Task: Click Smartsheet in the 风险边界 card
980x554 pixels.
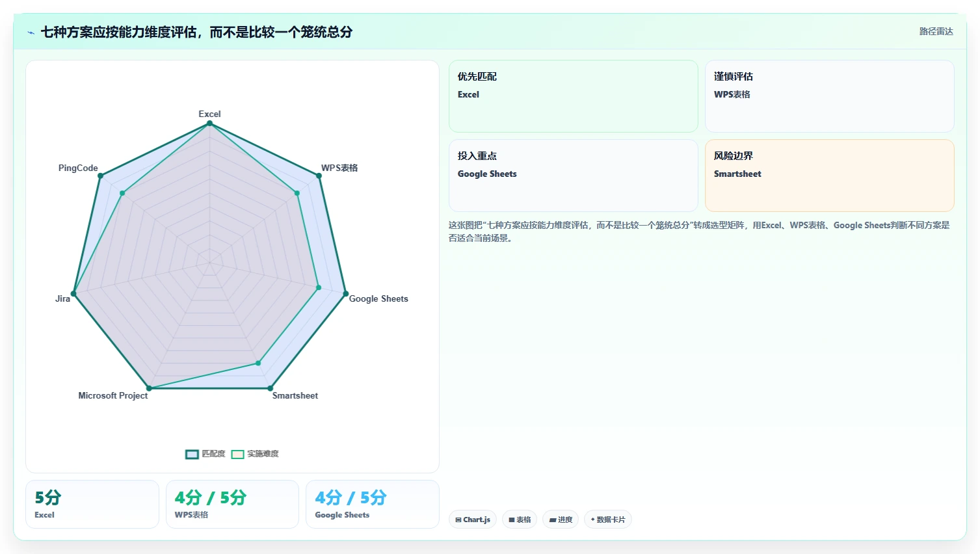Action: point(737,174)
